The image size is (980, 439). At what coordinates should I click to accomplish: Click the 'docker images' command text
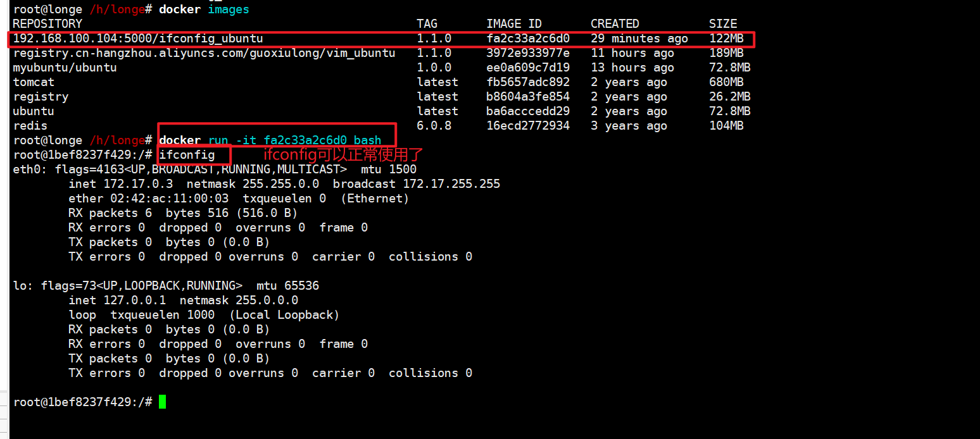tap(204, 9)
